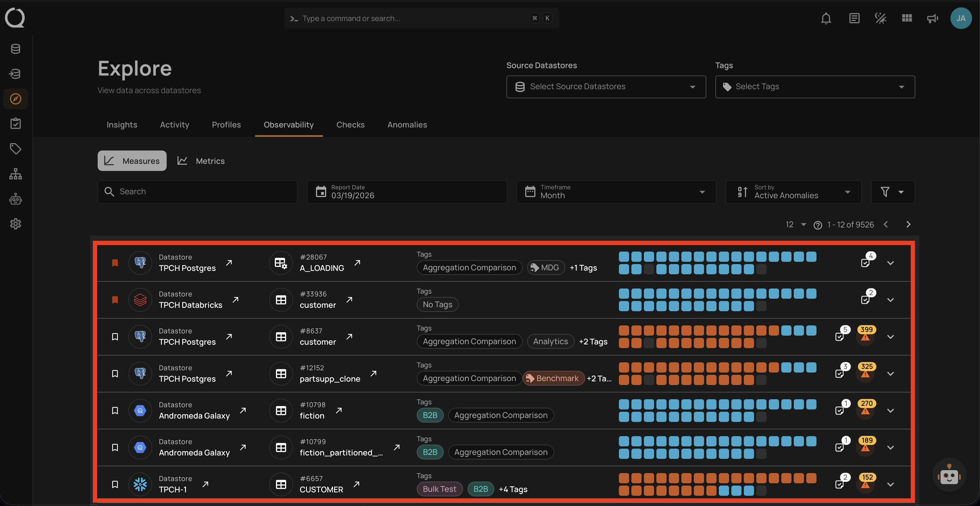Expand the A_LOADING row chevron
This screenshot has width=980, height=506.
click(891, 263)
